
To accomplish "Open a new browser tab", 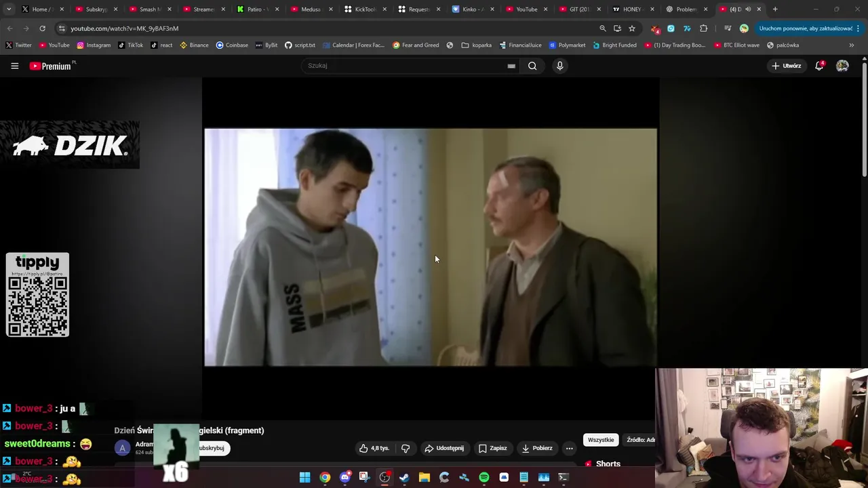I will point(775,9).
